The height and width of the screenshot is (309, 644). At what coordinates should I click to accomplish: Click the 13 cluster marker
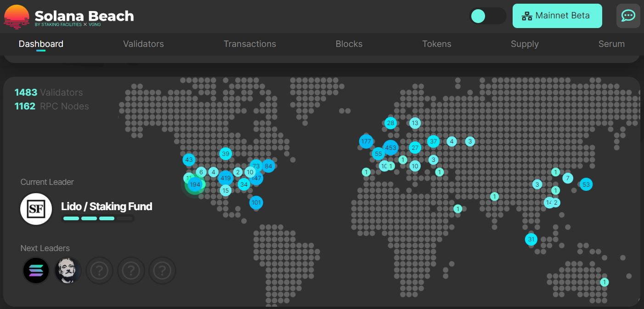pos(415,123)
